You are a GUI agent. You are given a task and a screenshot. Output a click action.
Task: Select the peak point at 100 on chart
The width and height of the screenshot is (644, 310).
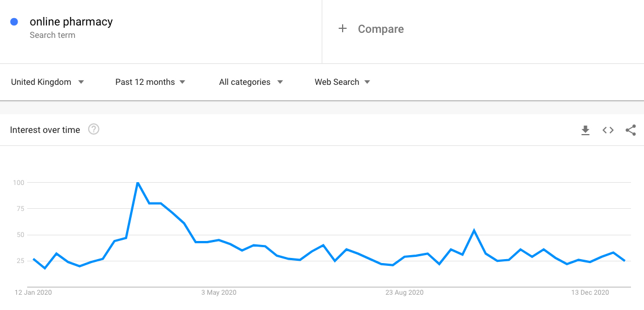pos(137,182)
